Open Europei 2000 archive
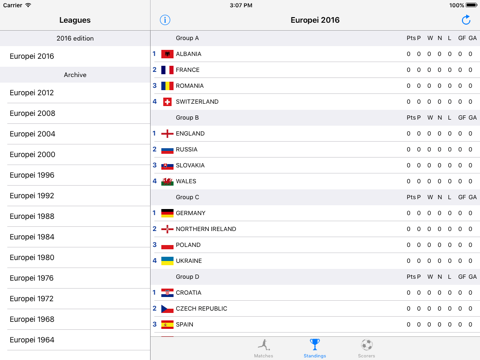The image size is (480, 360). tap(75, 155)
